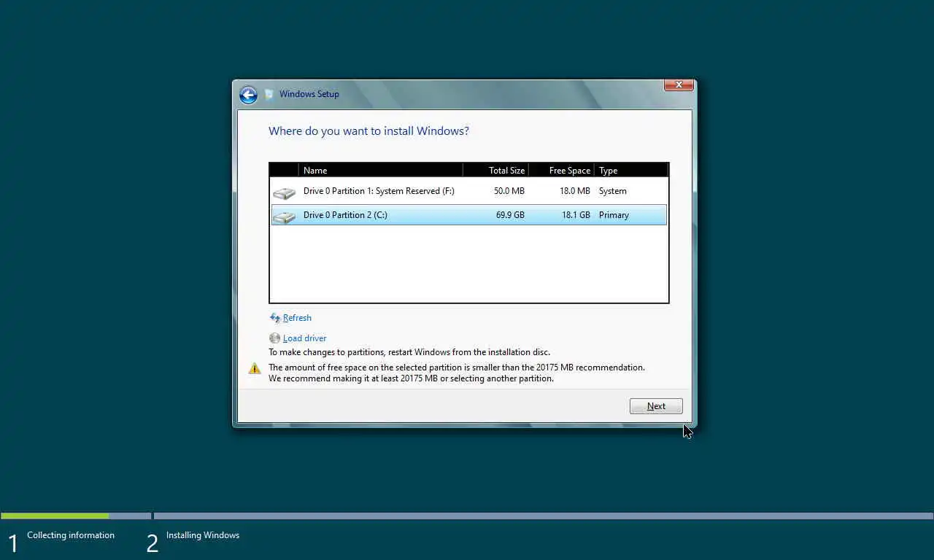The width and height of the screenshot is (934, 560).
Task: Click the drive icon for Partition 2 (C:)
Action: coord(284,217)
